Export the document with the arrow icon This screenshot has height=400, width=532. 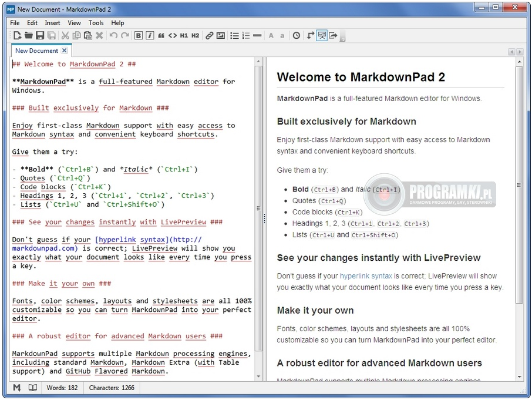tap(333, 35)
